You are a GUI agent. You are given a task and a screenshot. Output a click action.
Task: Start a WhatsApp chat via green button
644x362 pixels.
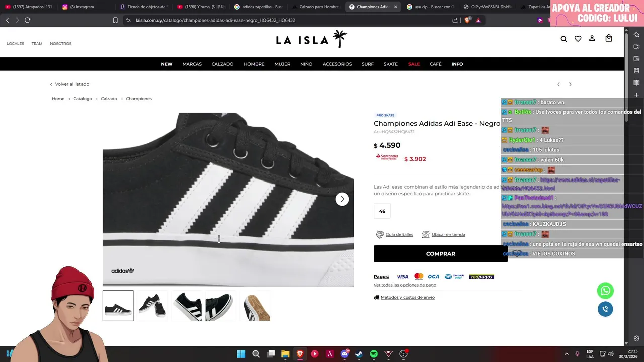[x=605, y=290]
